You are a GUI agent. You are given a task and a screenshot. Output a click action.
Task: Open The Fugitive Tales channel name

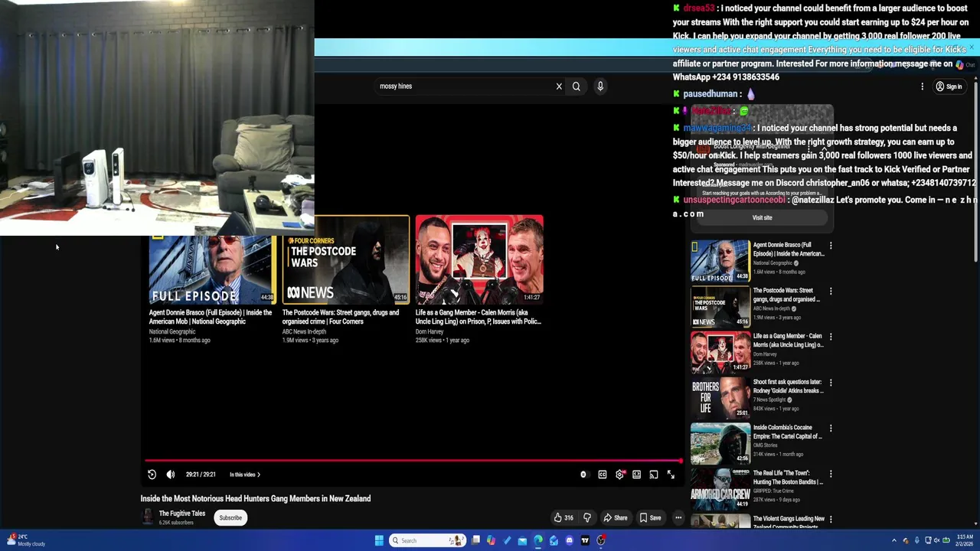(x=182, y=514)
